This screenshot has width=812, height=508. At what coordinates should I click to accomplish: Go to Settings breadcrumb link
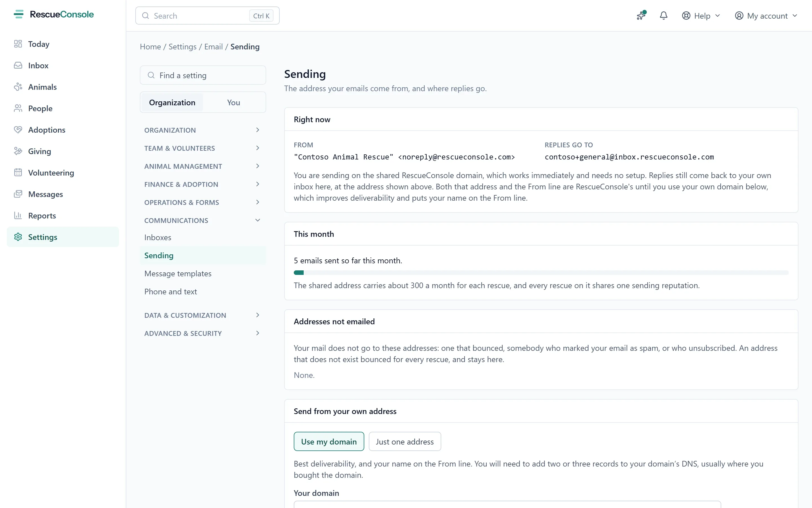[182, 47]
